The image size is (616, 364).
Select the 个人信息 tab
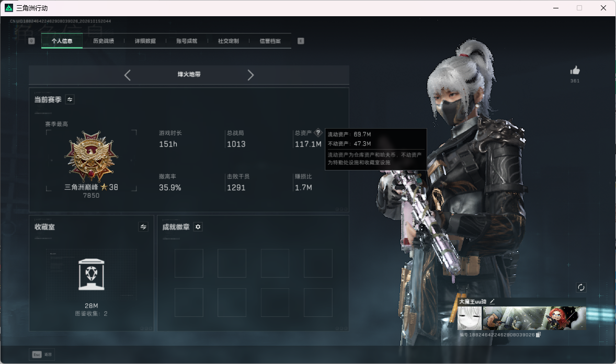62,41
